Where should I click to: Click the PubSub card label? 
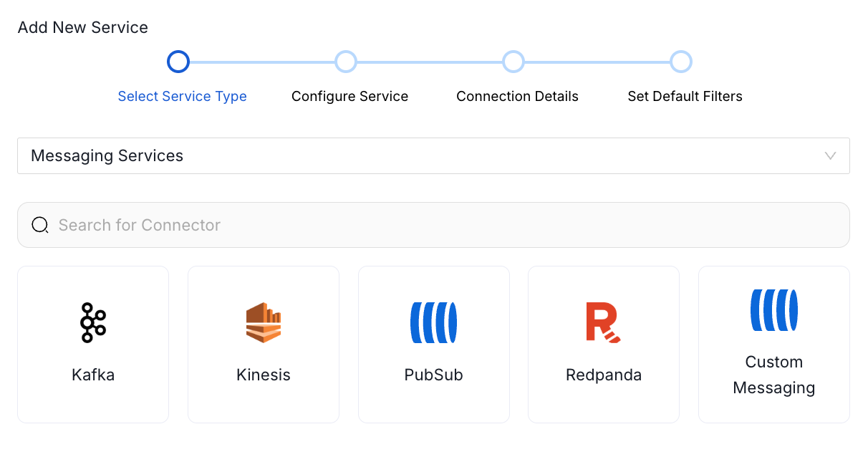[434, 375]
